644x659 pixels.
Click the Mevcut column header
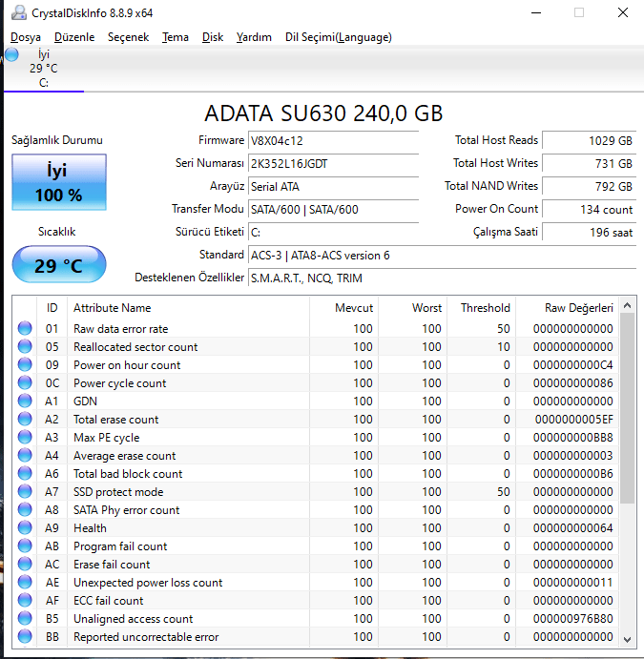[x=343, y=308]
